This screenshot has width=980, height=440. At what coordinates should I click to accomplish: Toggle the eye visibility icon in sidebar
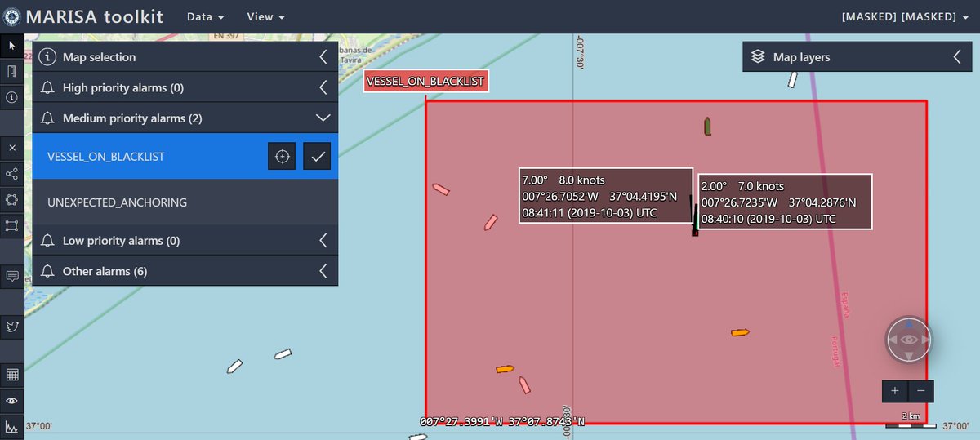click(11, 401)
